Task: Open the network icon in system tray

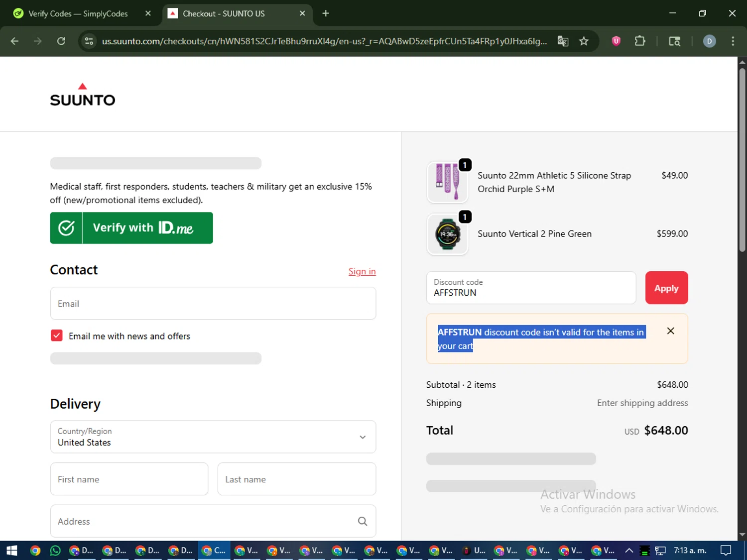Action: [660, 551]
